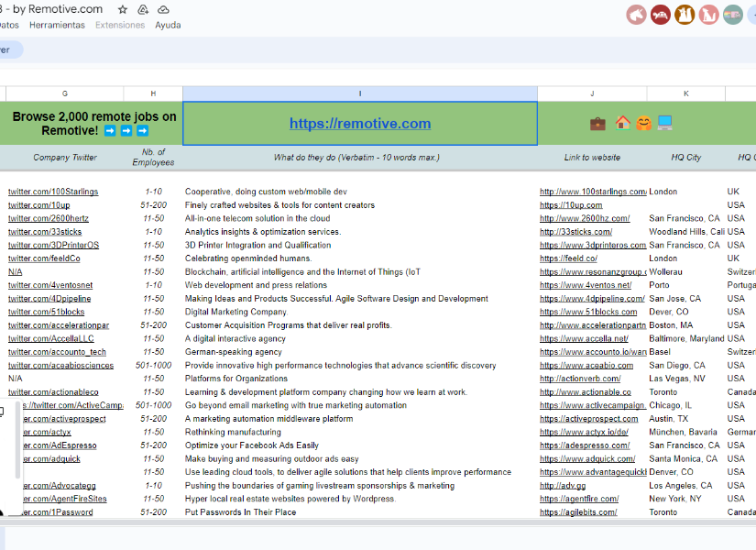Click the orange anonymous animal avatar
Image resolution: width=756 pixels, height=550 pixels.
(x=685, y=15)
